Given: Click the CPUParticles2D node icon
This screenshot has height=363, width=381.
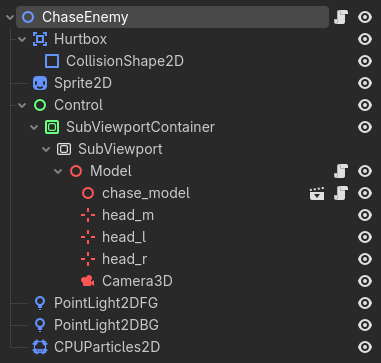Looking at the screenshot, I should [x=40, y=347].
